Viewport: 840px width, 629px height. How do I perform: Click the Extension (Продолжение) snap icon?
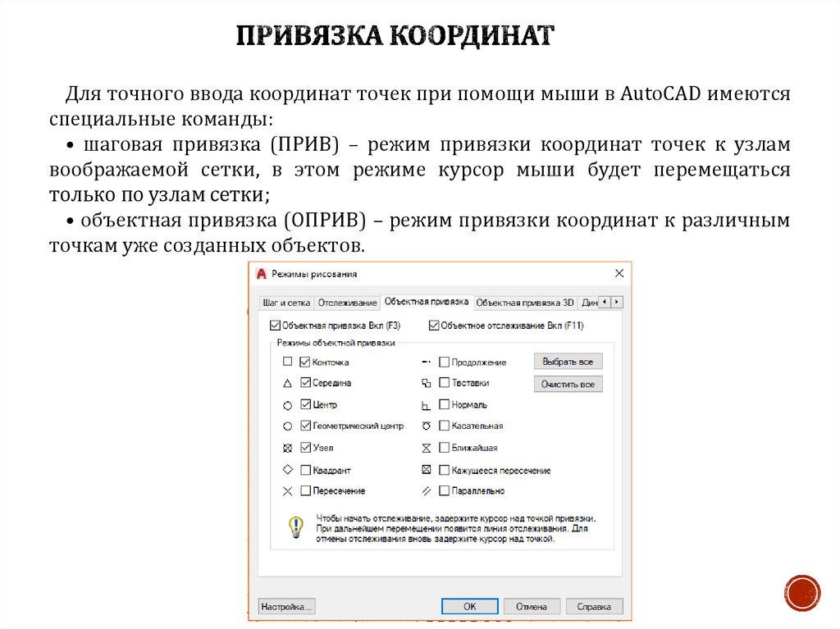tap(427, 362)
